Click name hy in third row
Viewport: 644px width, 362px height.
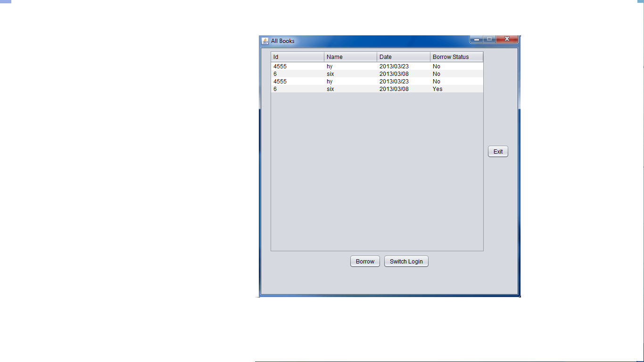point(351,82)
